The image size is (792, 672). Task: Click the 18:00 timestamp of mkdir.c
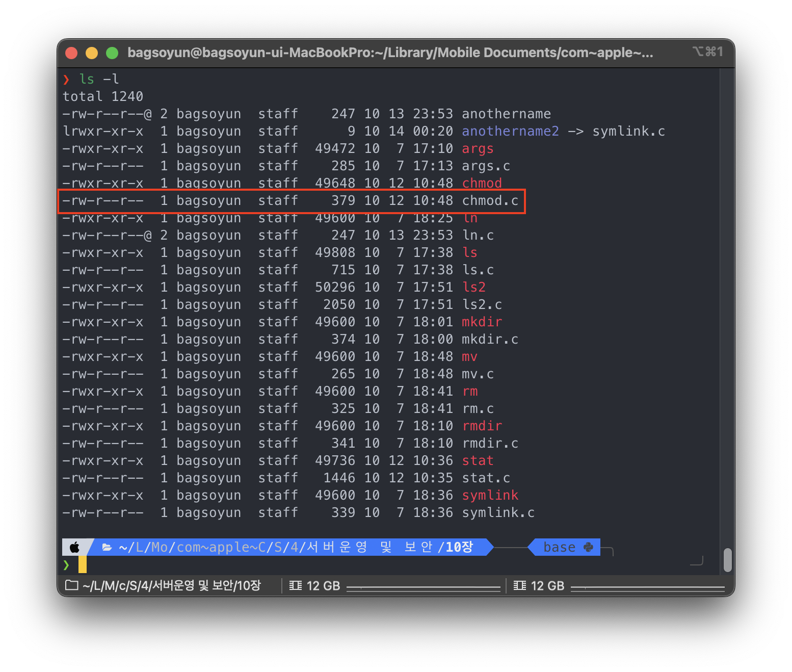pos(433,339)
